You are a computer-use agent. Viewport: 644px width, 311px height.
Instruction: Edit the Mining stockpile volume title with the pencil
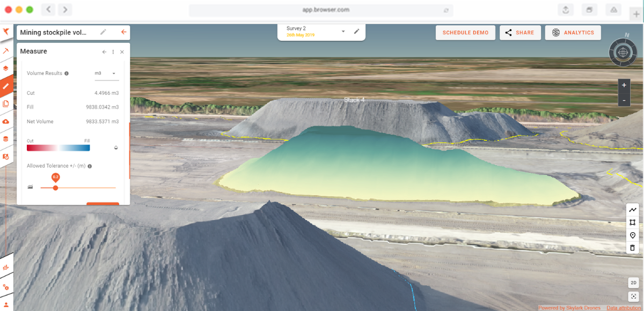pos(103,32)
